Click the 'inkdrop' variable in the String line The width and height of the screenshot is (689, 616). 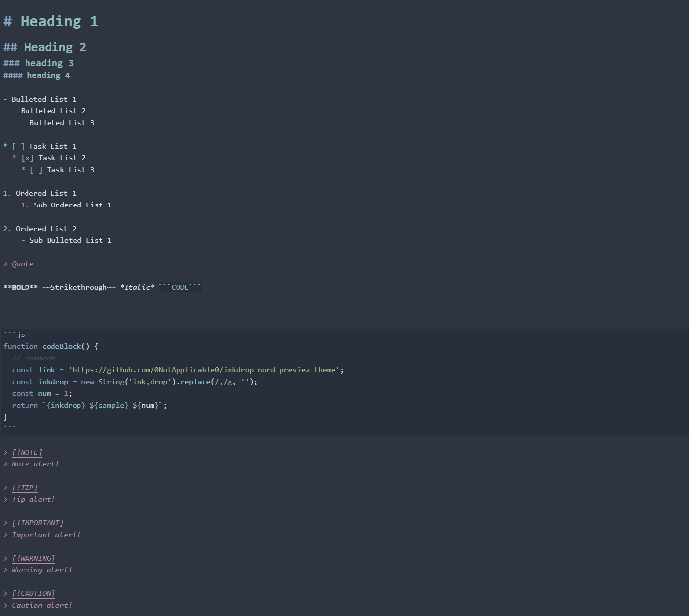coord(53,382)
